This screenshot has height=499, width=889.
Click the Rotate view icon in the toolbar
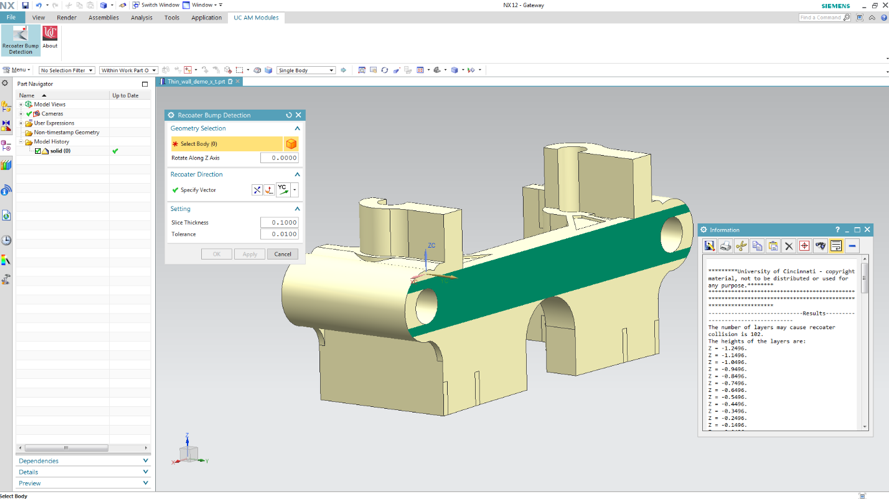tap(384, 70)
